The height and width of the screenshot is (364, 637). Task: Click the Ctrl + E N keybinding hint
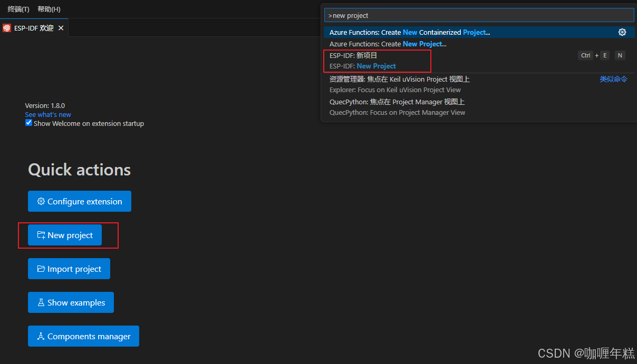click(x=602, y=55)
